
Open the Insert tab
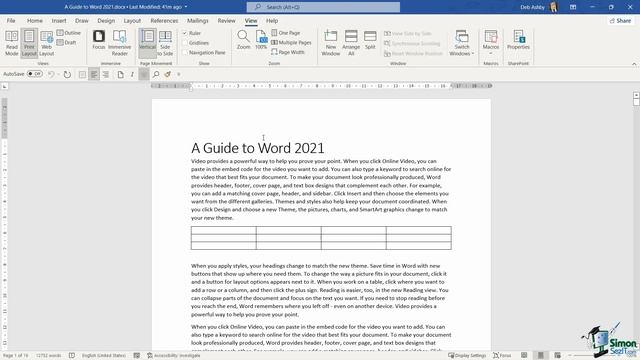(x=59, y=20)
